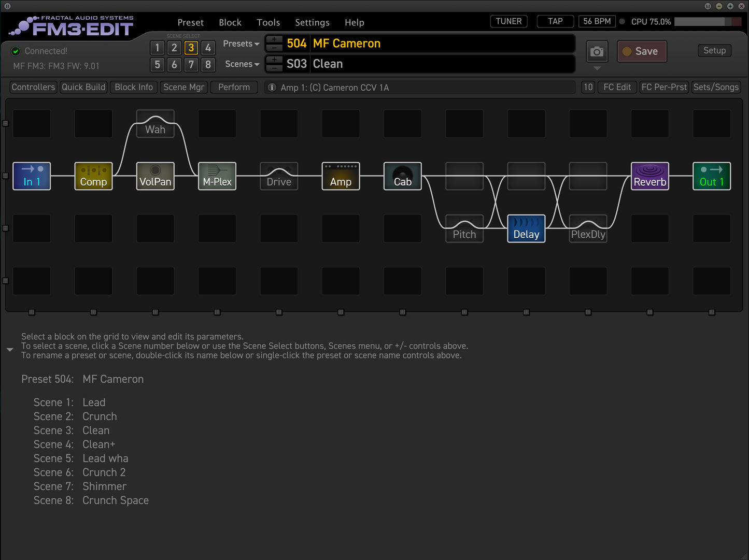Select Scene 8: Crunch Space in list

pyautogui.click(x=91, y=500)
